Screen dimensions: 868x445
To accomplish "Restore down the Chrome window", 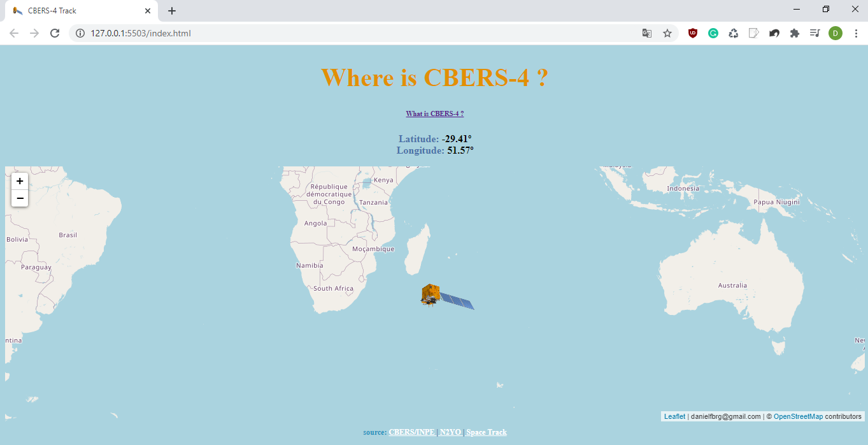I will (x=825, y=10).
